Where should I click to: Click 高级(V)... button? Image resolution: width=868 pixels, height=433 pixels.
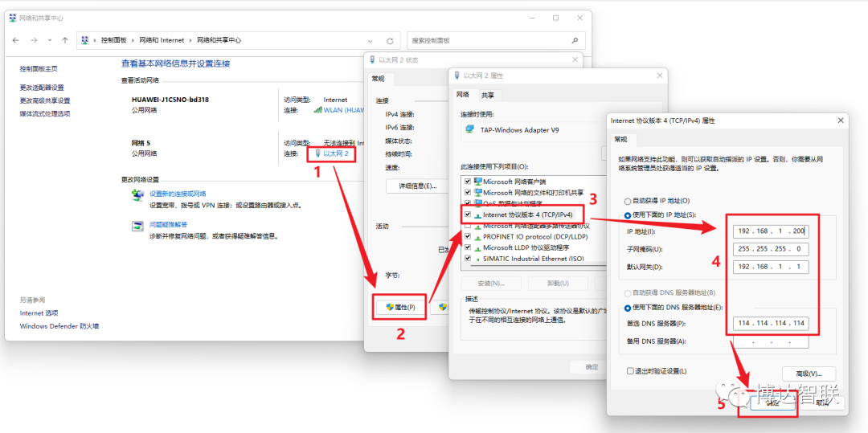pyautogui.click(x=809, y=374)
